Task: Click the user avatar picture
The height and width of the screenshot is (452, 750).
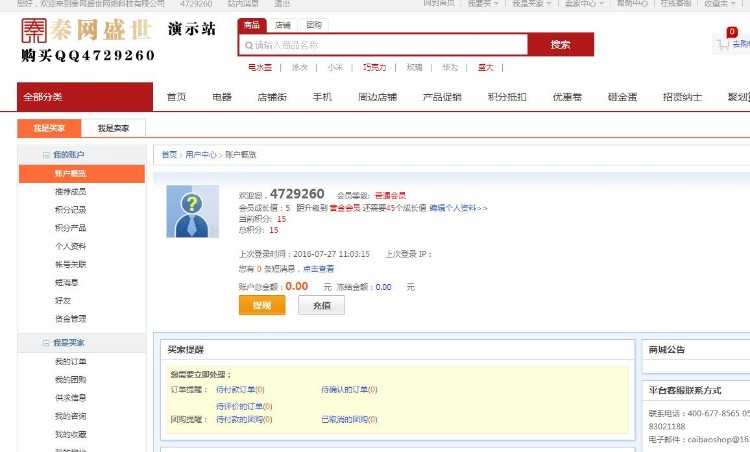Action: point(192,211)
